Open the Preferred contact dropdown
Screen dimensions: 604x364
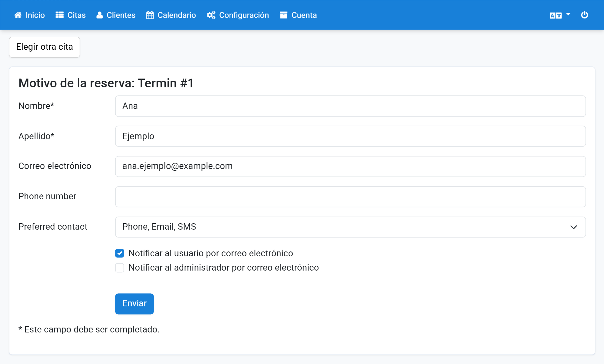coord(350,227)
